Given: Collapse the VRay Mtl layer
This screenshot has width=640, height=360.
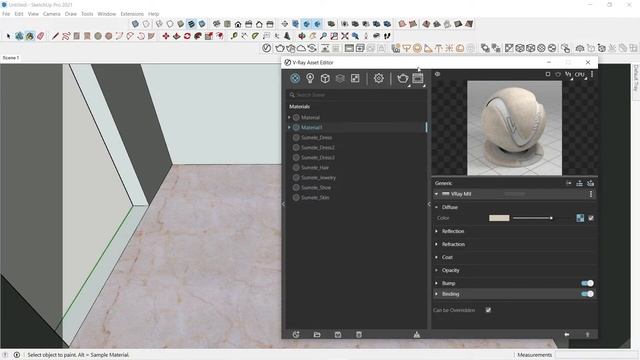Looking at the screenshot, I should click(436, 194).
